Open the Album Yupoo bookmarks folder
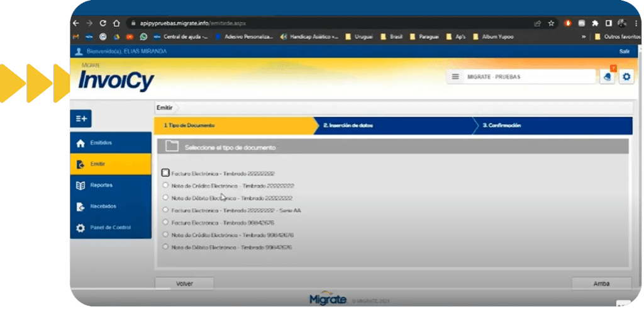 (493, 37)
